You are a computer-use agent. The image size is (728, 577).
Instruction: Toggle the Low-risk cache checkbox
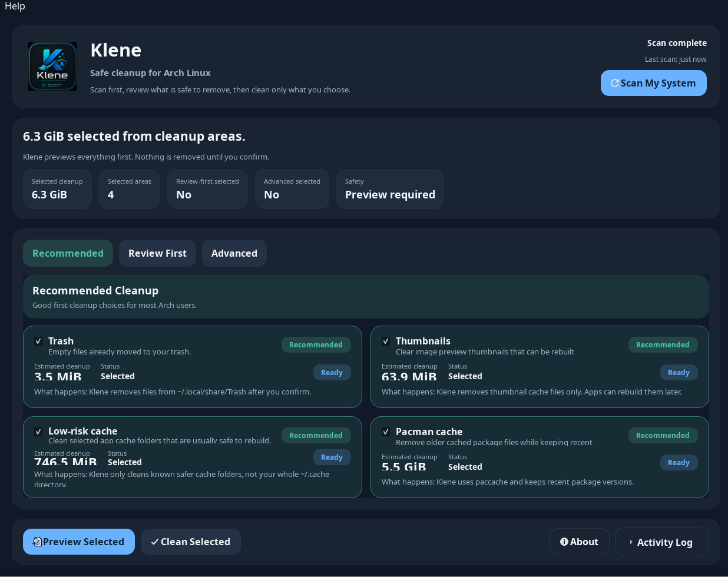point(38,432)
